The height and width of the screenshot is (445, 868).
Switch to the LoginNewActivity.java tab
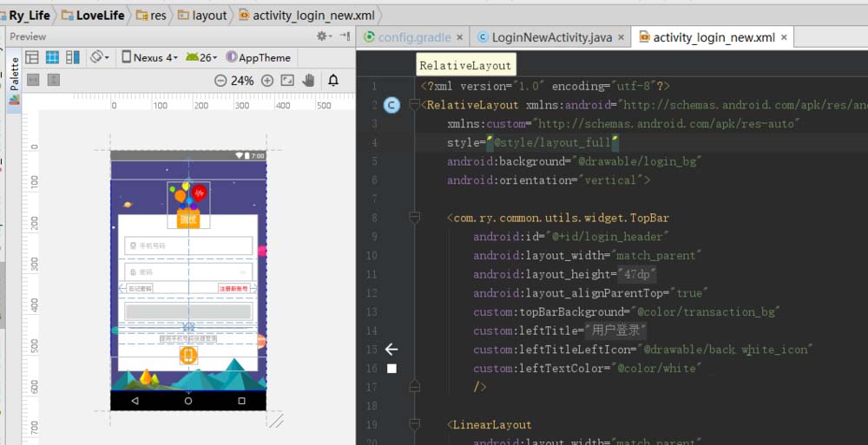point(551,37)
